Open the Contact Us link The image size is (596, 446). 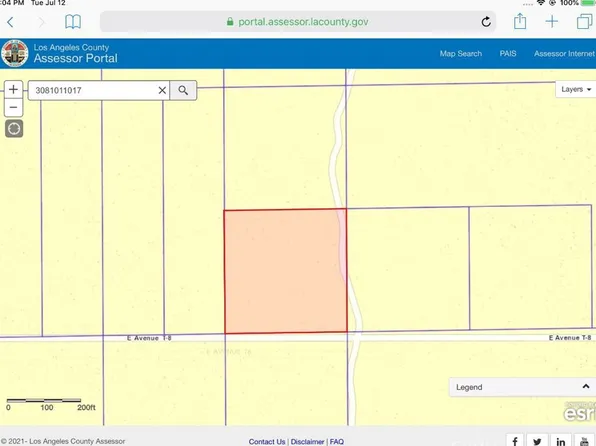[267, 441]
